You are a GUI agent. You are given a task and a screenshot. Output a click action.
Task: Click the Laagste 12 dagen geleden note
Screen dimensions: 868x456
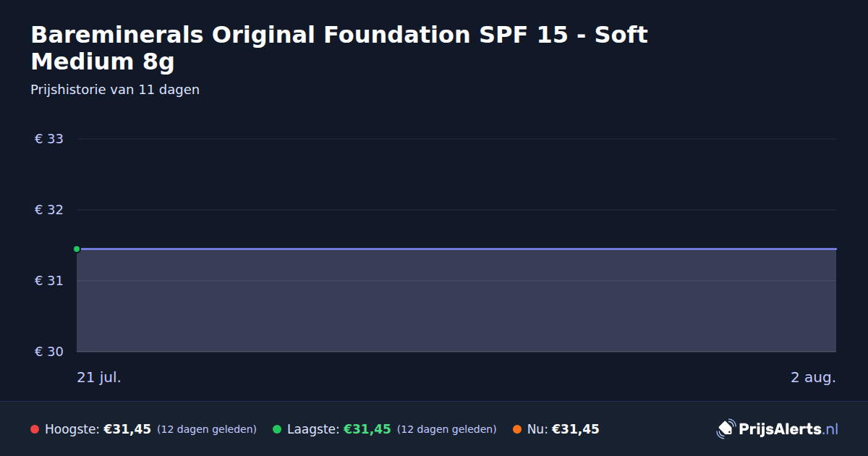point(447,430)
